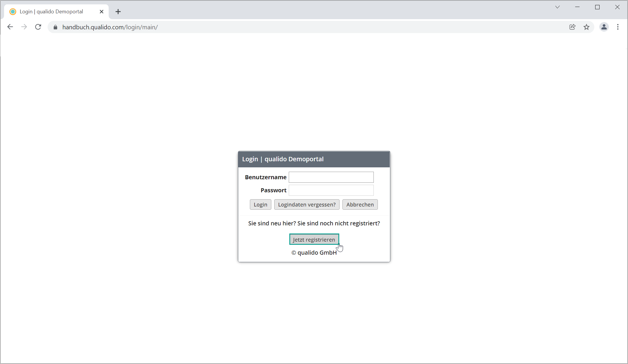This screenshot has width=628, height=364.
Task: Bookmark this page with the star icon
Action: tap(587, 27)
